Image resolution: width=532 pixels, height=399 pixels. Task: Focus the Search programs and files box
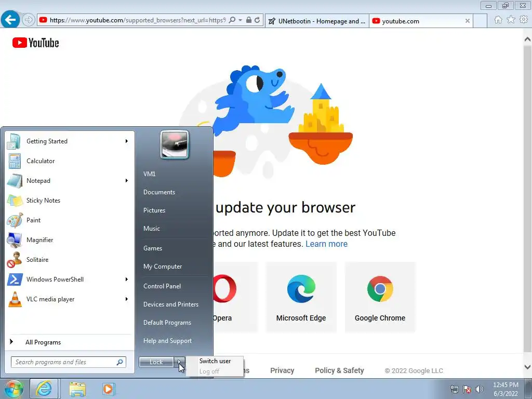pyautogui.click(x=69, y=362)
